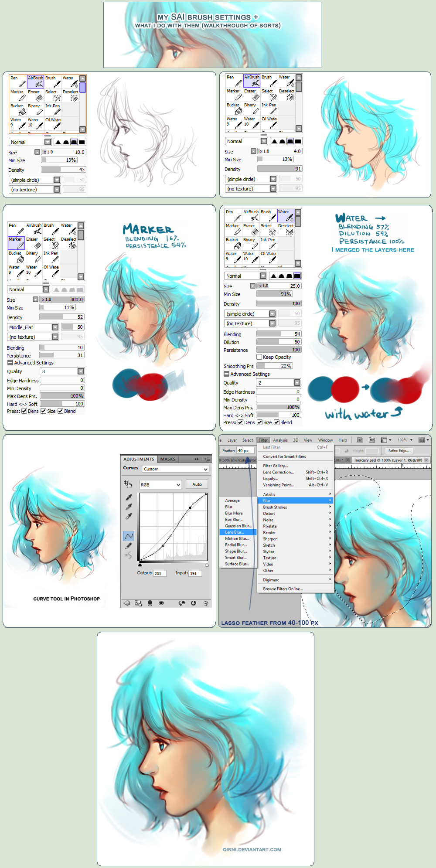Open the Middle_Flat brush shape dropdown

pos(33,327)
